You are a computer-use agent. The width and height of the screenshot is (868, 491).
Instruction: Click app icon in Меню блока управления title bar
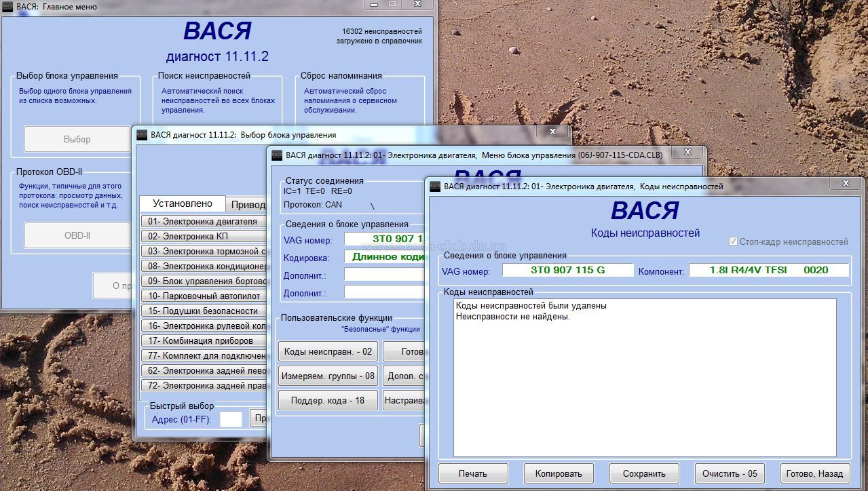pyautogui.click(x=277, y=155)
